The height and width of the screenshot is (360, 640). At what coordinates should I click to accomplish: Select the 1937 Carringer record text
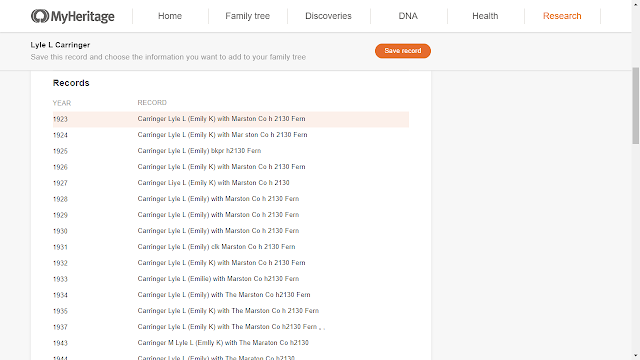[231, 327]
